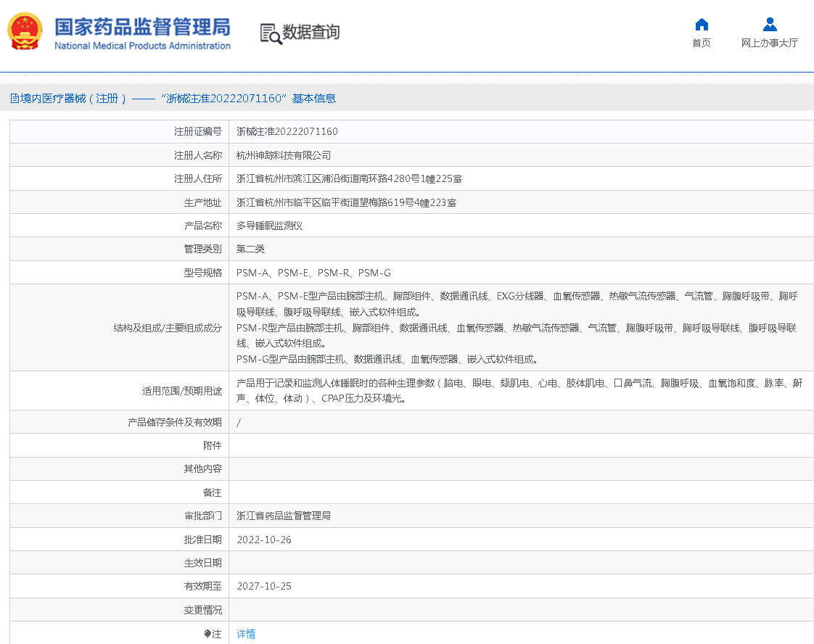Viewport: 814px width, 644px height.
Task: Click the 管理类别 value 第二类
Action: coord(250,249)
